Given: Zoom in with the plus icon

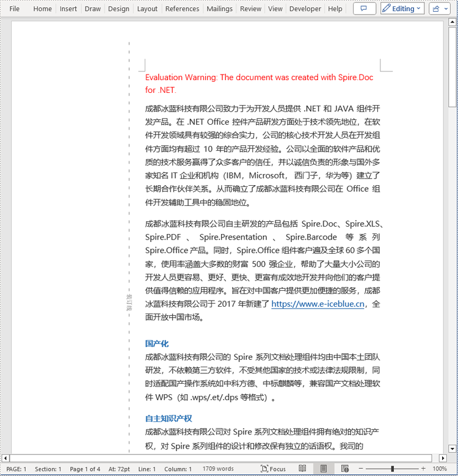Looking at the screenshot, I should (423, 469).
